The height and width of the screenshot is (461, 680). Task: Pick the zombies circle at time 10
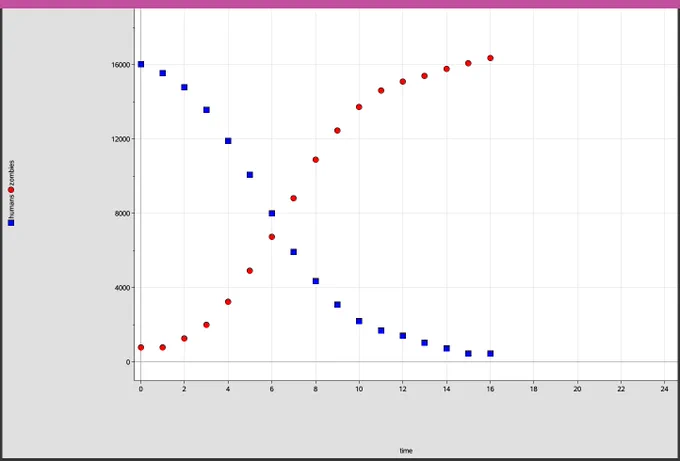click(359, 107)
